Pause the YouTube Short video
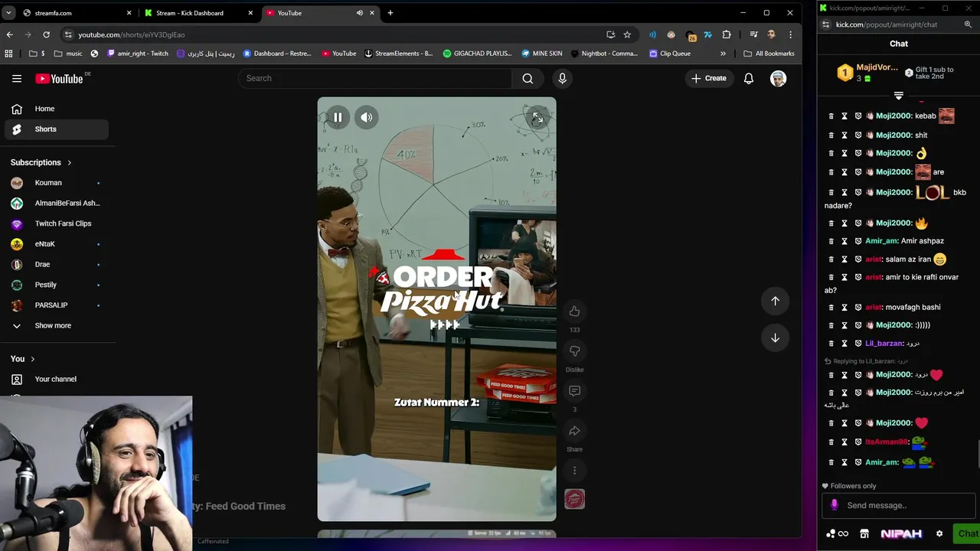This screenshot has width=980, height=551. [338, 117]
